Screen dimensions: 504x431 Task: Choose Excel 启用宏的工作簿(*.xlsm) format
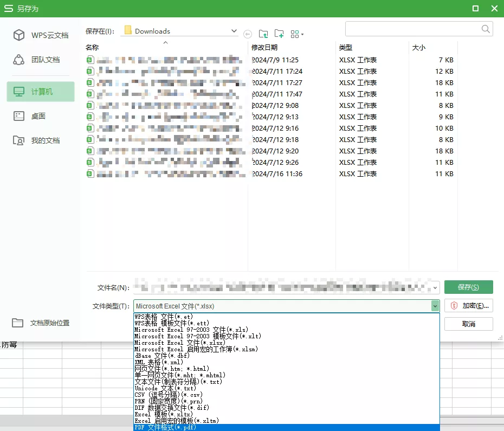(196, 349)
